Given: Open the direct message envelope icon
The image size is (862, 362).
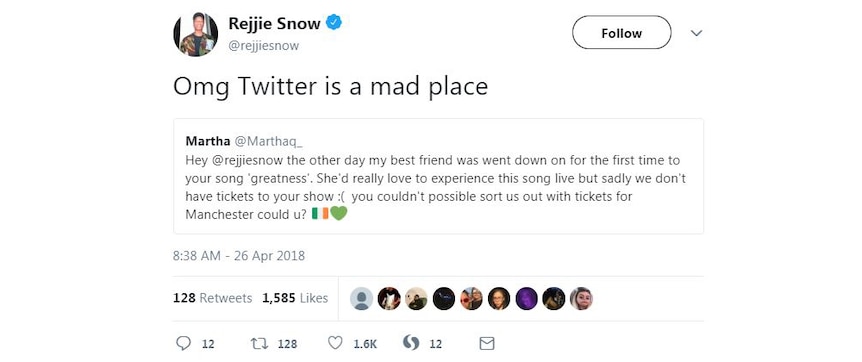Looking at the screenshot, I should tap(487, 344).
